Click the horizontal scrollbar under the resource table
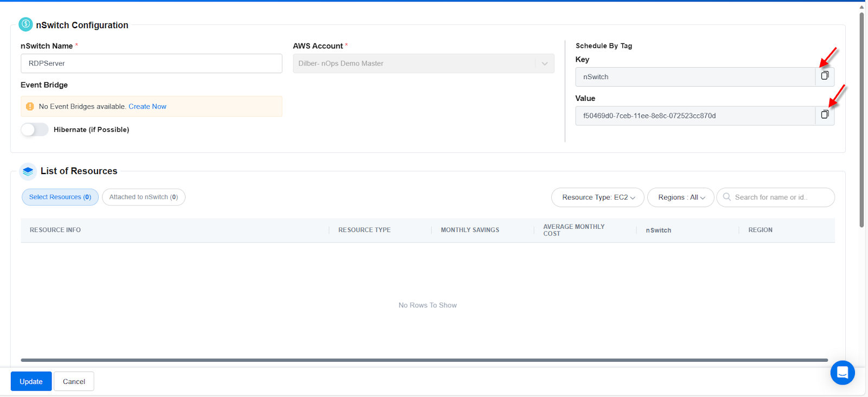 point(424,360)
